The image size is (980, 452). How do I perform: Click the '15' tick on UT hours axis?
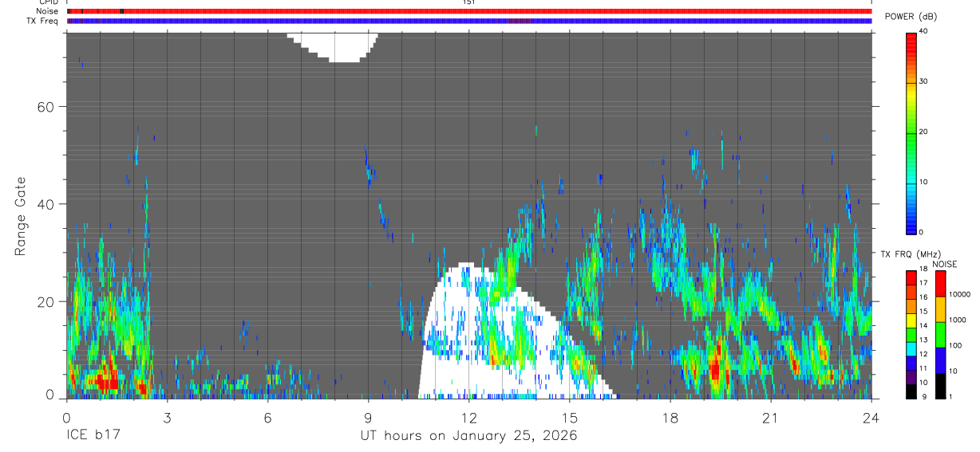tap(570, 418)
